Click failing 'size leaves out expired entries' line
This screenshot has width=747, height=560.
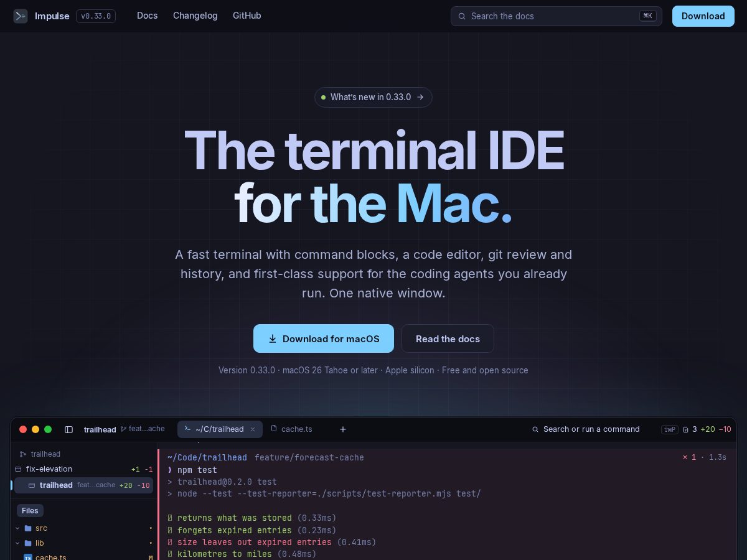pyautogui.click(x=272, y=542)
